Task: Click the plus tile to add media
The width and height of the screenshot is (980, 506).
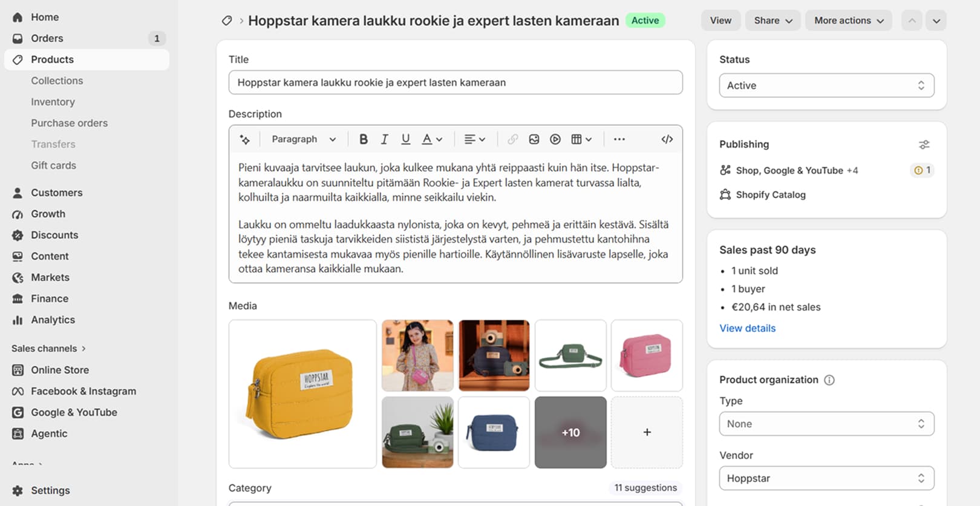Action: point(647,432)
